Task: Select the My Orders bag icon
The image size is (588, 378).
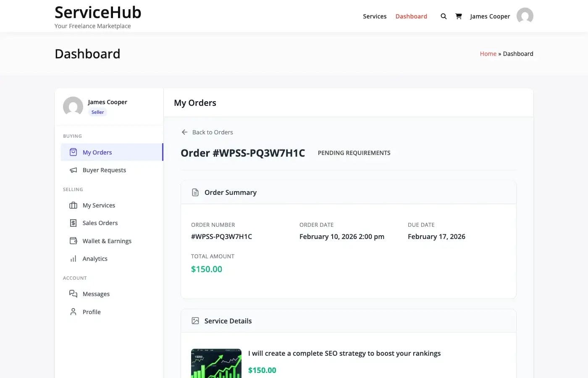Action: 73,152
